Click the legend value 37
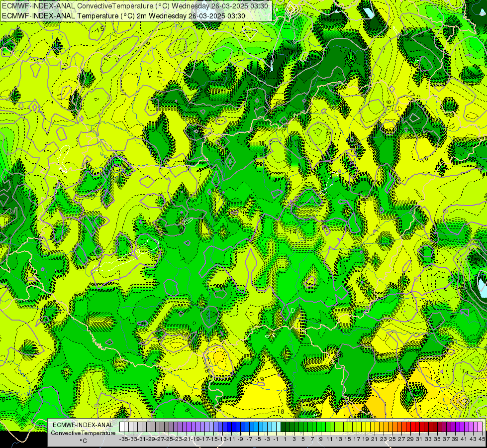487x448 pixels. pyautogui.click(x=446, y=439)
